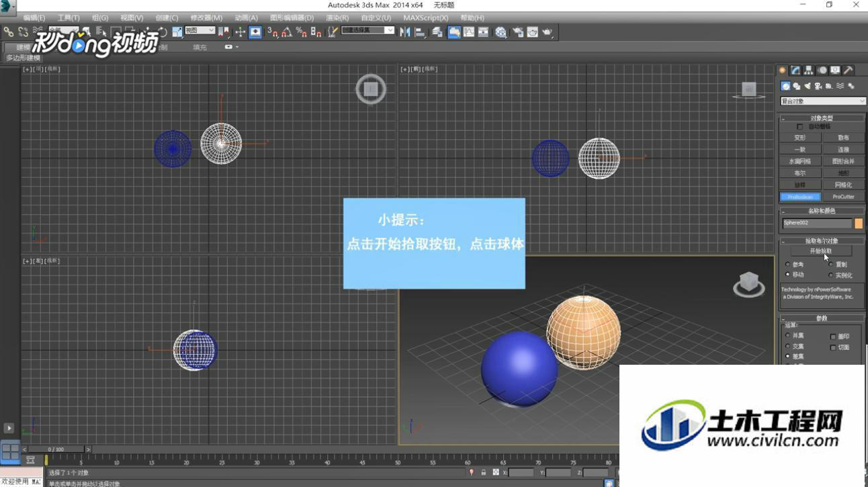Toggle the Spinner Snap icon

[316, 32]
